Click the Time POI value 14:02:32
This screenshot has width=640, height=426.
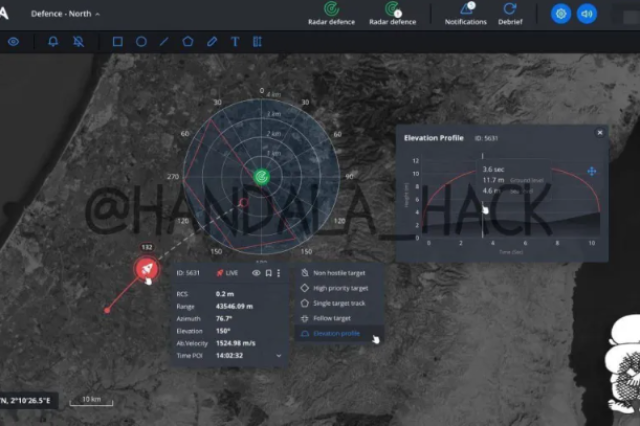pyautogui.click(x=229, y=356)
